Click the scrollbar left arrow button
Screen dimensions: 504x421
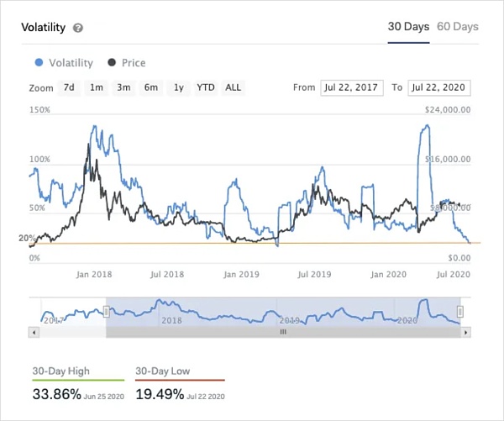tap(34, 332)
